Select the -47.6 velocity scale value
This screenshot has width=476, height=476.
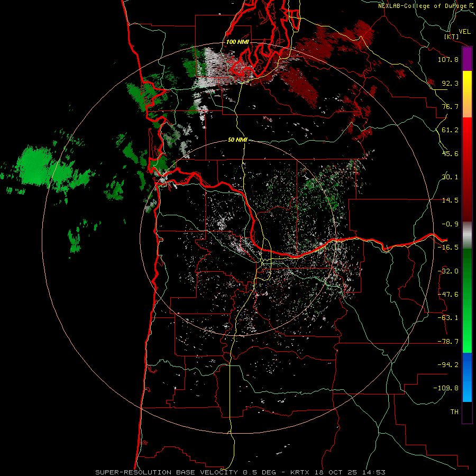pyautogui.click(x=448, y=295)
